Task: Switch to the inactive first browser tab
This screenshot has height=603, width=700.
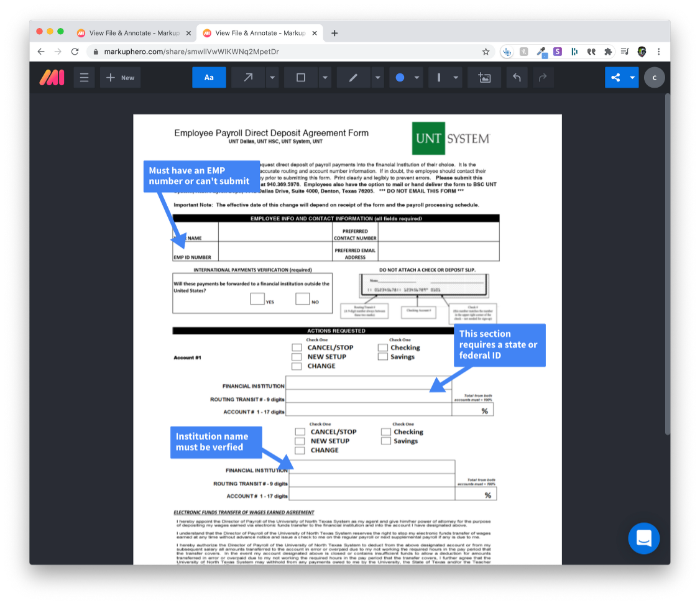Action: click(x=134, y=33)
